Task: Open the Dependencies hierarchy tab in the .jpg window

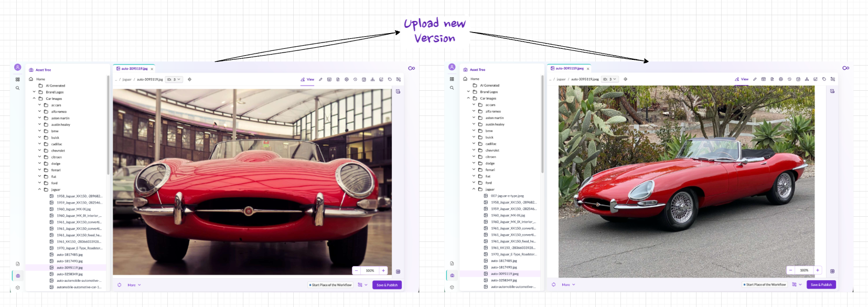Action: (372, 80)
